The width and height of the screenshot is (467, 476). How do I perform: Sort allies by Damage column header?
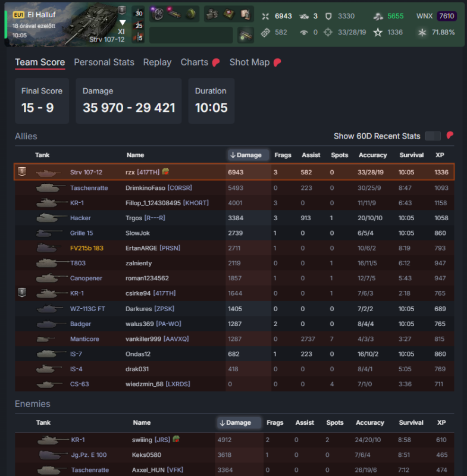(x=248, y=155)
